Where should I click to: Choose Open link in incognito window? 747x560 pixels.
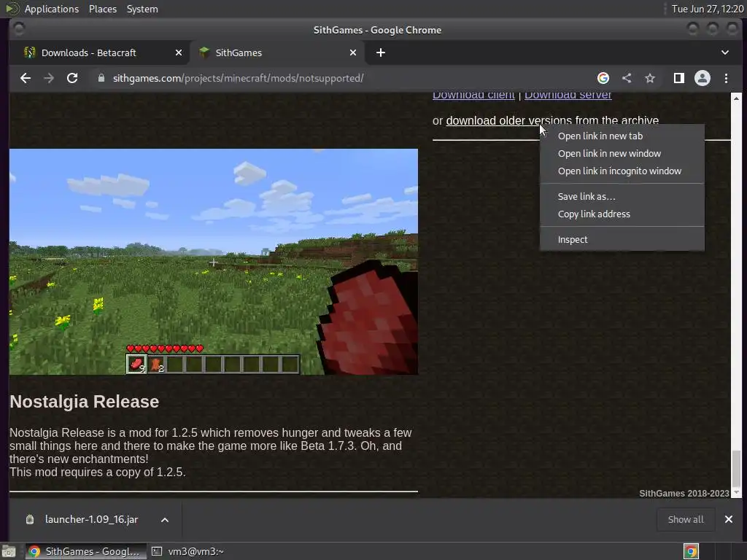pyautogui.click(x=622, y=171)
